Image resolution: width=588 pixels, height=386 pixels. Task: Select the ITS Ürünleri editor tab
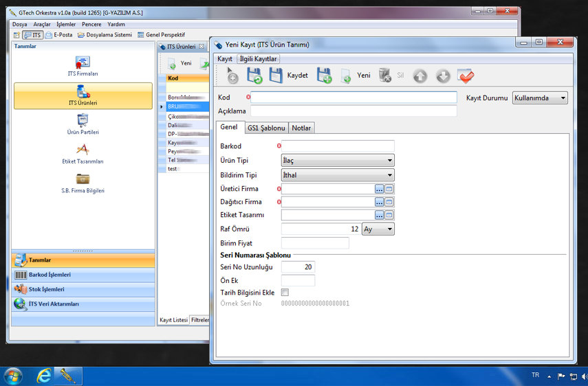click(x=181, y=47)
